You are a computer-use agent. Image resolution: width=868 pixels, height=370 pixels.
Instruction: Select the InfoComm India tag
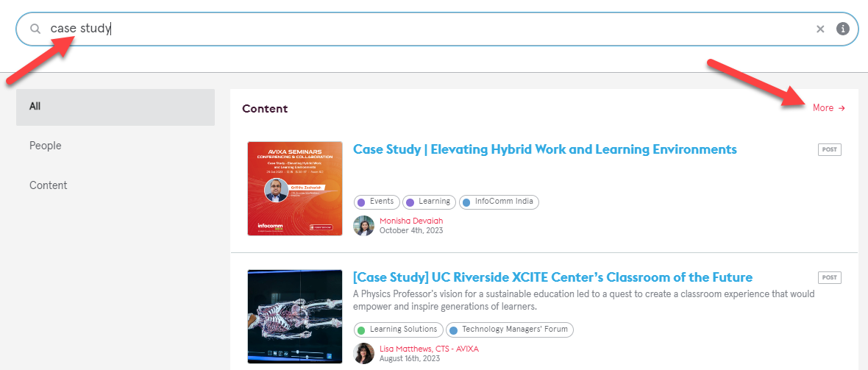pyautogui.click(x=499, y=202)
